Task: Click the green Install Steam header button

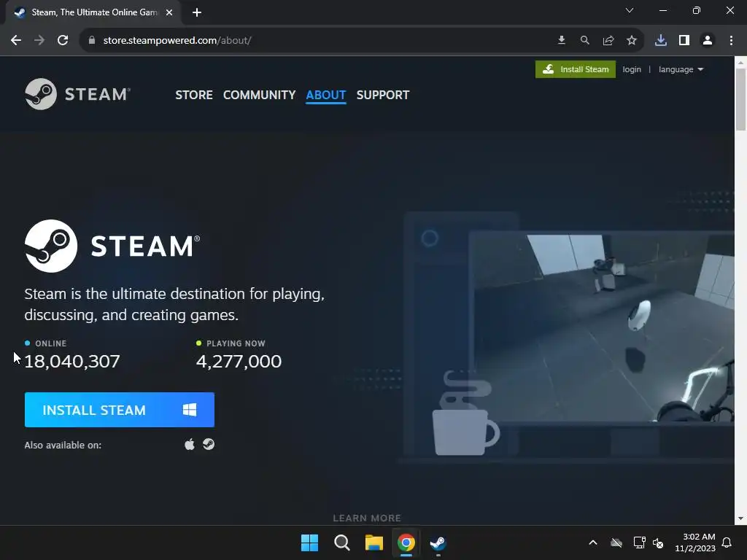Action: 576,69
